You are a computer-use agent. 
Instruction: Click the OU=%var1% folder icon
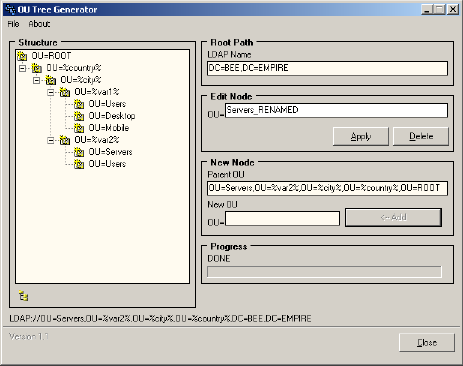click(64, 92)
